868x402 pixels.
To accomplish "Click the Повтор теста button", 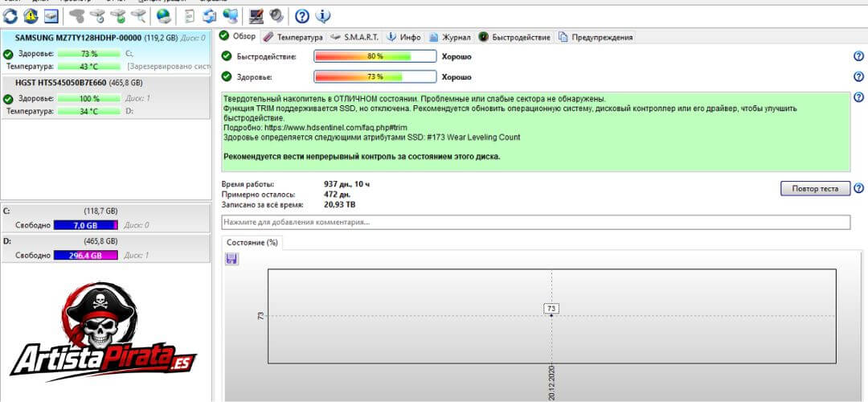I will 816,188.
